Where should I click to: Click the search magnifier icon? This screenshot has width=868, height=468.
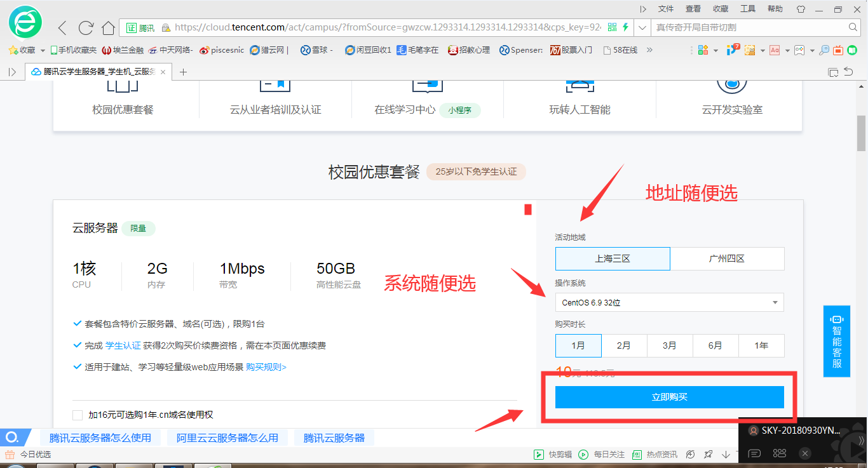coord(853,27)
